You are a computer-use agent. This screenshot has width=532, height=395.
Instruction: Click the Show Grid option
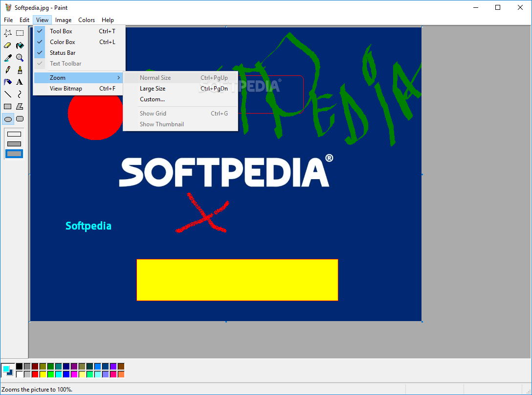click(x=180, y=114)
